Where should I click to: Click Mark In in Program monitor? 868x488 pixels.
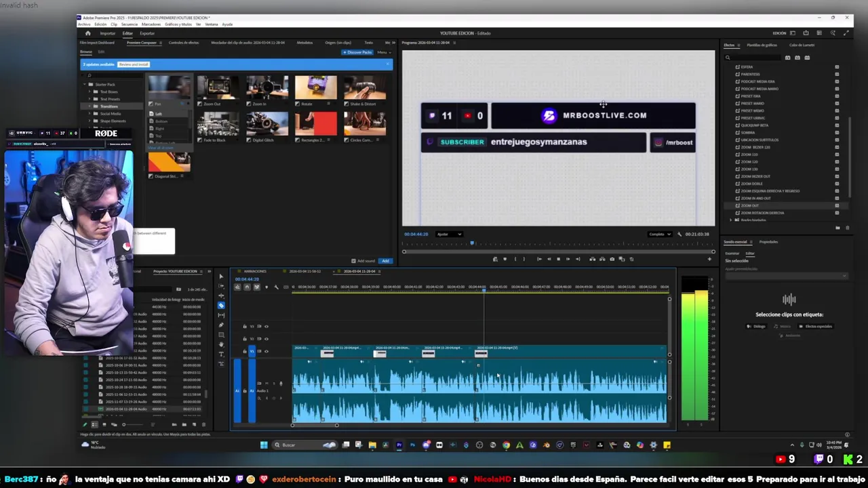[515, 259]
